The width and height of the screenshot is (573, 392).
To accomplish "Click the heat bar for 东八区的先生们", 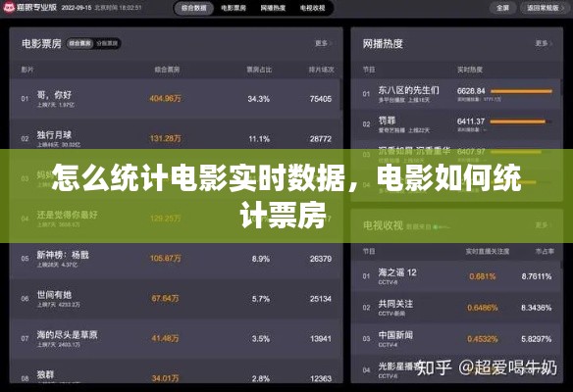I will pyautogui.click(x=521, y=91).
